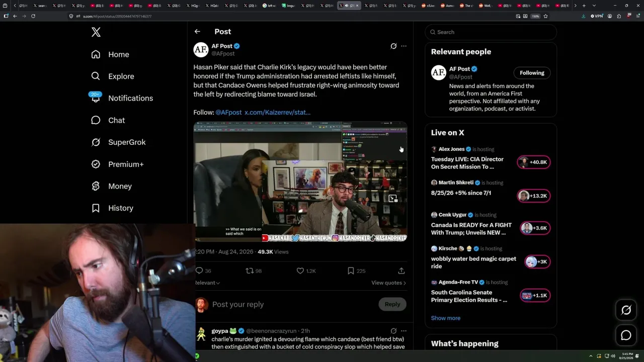Open the browser extensions icon

pos(619,16)
